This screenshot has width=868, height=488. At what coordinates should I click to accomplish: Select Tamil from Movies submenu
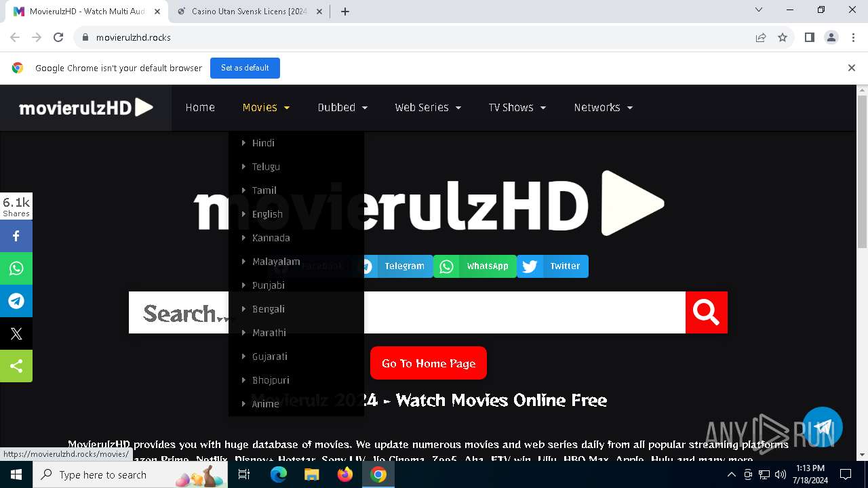[x=296, y=190]
